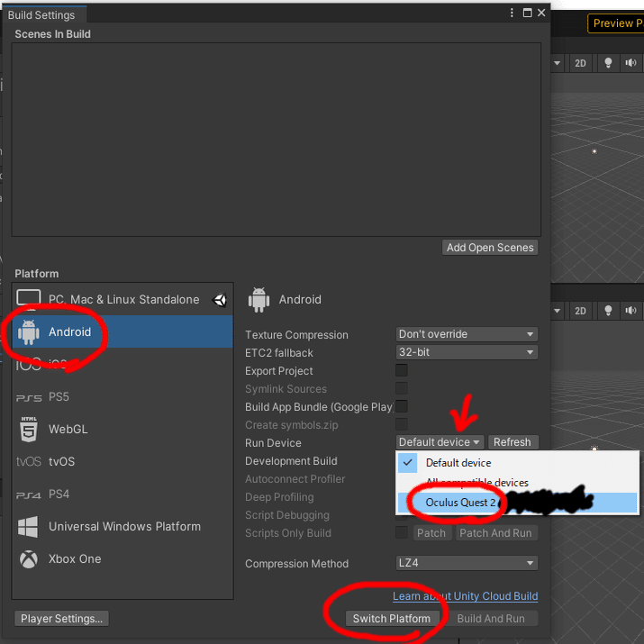
Task: Select the Xbox One platform
Action: click(x=122, y=558)
